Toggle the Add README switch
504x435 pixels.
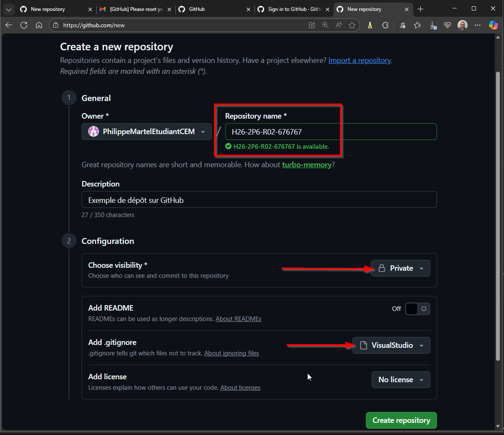click(x=417, y=309)
